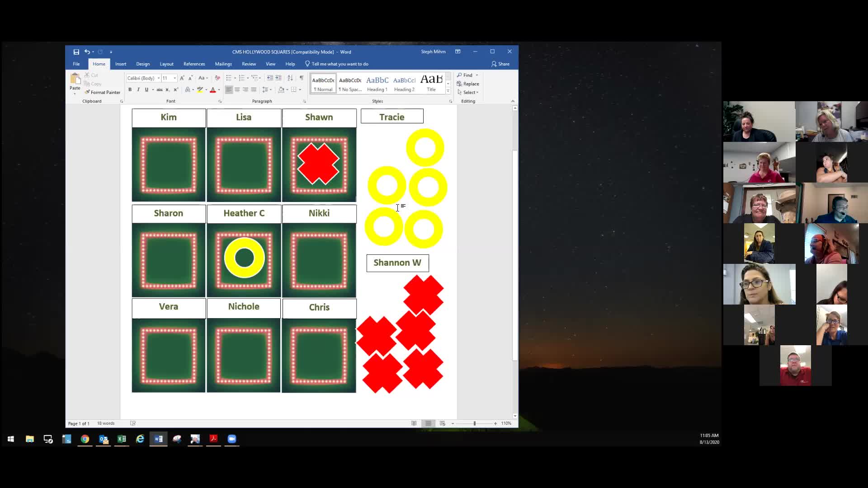Activate the Format Painter tool
The height and width of the screenshot is (488, 868).
[102, 92]
